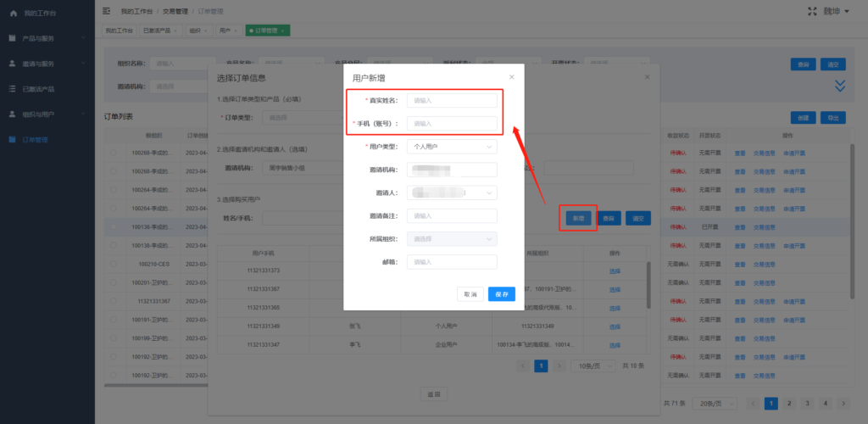The height and width of the screenshot is (424, 868).
Task: Close the 用户新增 dialog with X
Action: click(511, 77)
